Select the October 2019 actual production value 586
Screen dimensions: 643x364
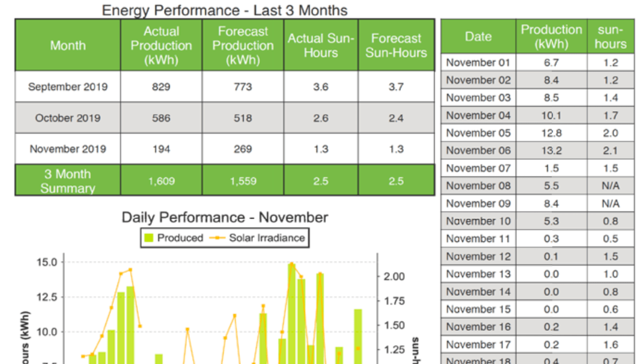click(161, 118)
